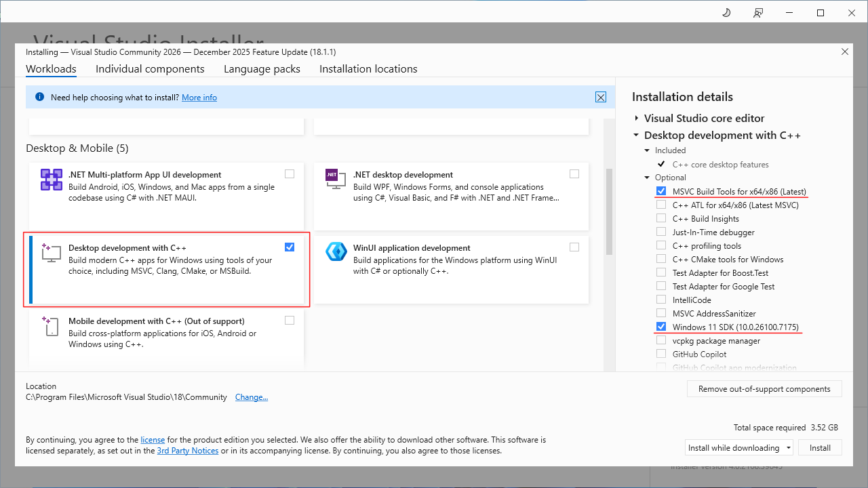Uncheck Desktop development with C++ workload
Screen dimensions: 868x488
[290, 247]
